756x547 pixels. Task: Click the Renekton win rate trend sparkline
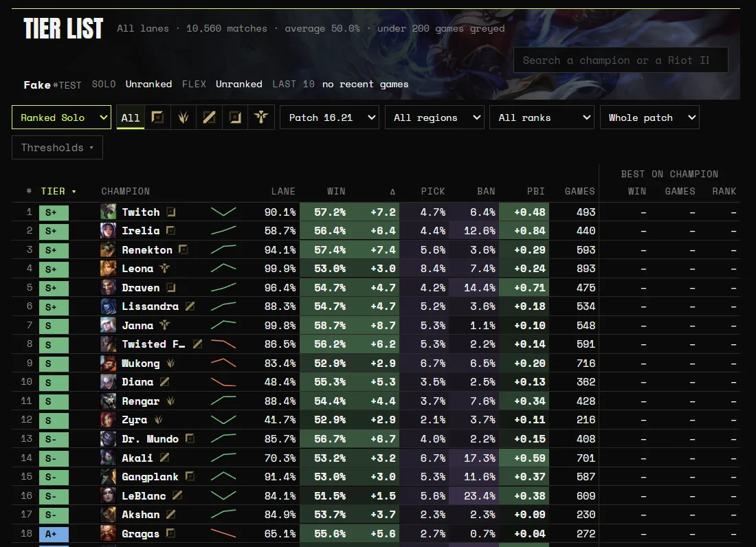223,249
